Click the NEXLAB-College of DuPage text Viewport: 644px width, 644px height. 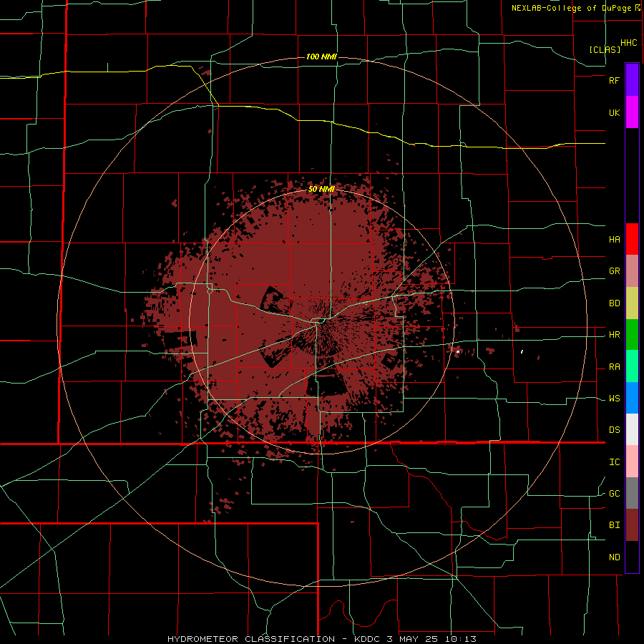[572, 8]
